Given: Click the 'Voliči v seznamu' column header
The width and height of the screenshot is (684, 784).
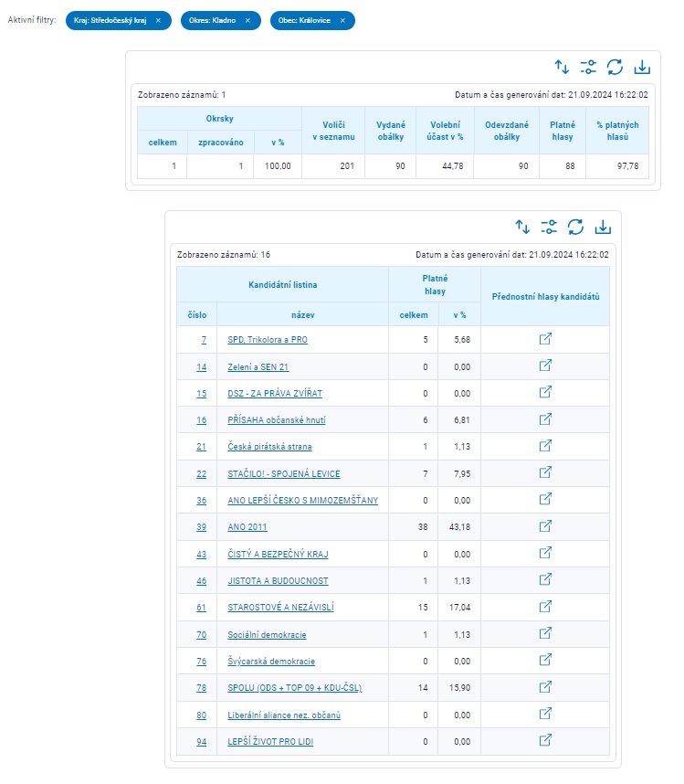Looking at the screenshot, I should 332,131.
